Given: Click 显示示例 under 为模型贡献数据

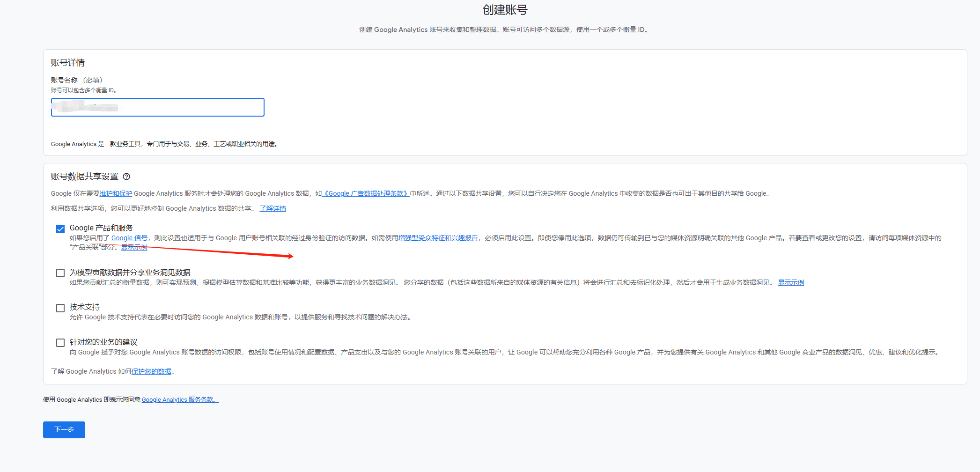Looking at the screenshot, I should [x=791, y=282].
